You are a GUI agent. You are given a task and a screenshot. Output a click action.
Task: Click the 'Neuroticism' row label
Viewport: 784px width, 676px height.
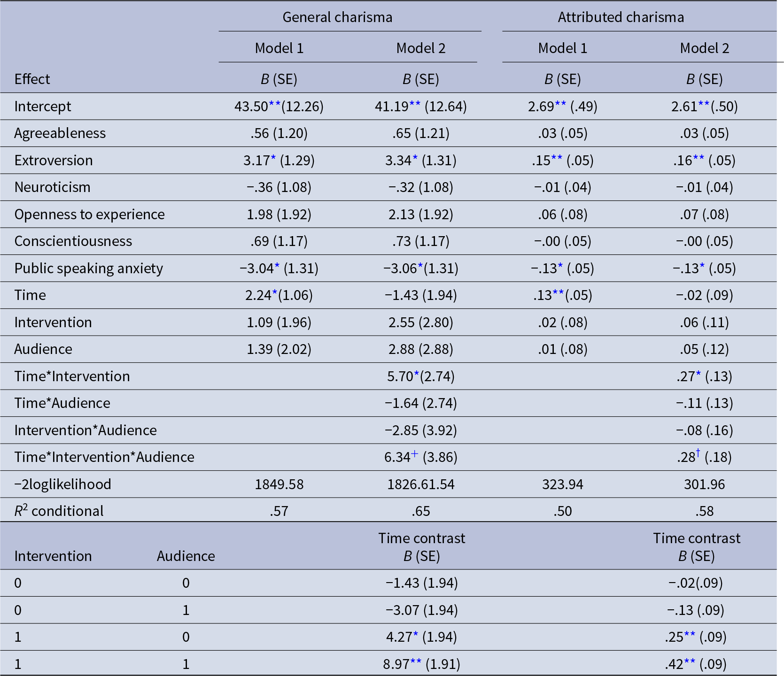pyautogui.click(x=52, y=187)
